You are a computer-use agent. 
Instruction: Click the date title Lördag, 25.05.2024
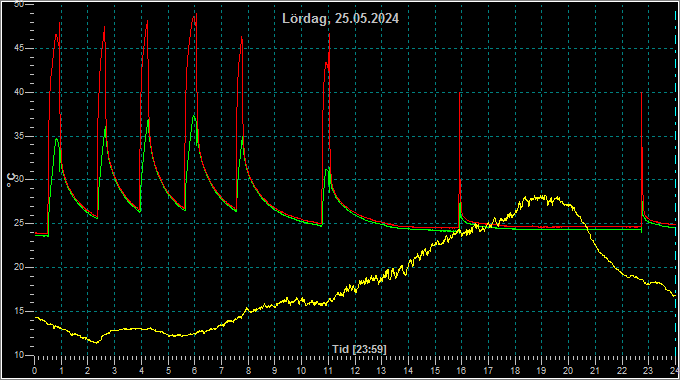pyautogui.click(x=340, y=19)
